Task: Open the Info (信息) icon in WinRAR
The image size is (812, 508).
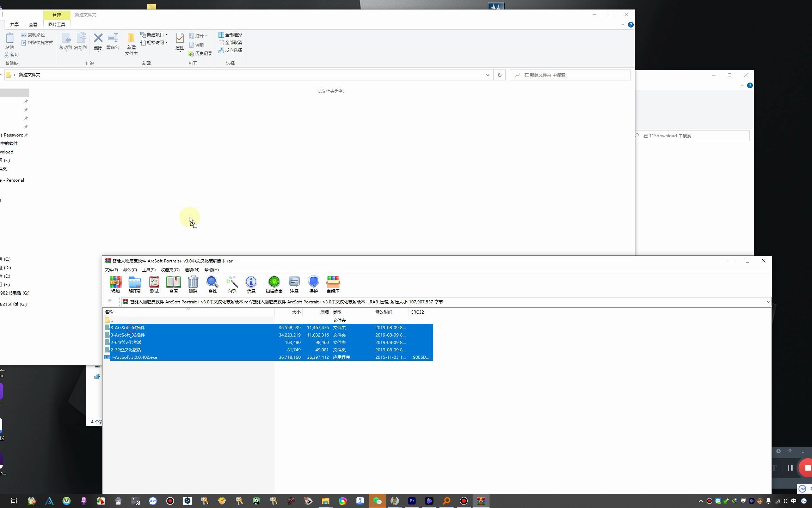Action: pos(251,284)
